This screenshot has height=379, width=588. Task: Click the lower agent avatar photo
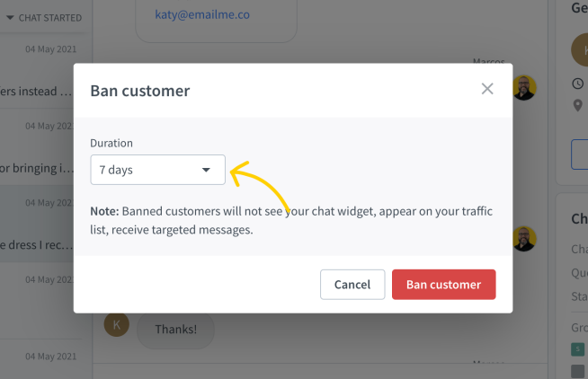pyautogui.click(x=524, y=239)
